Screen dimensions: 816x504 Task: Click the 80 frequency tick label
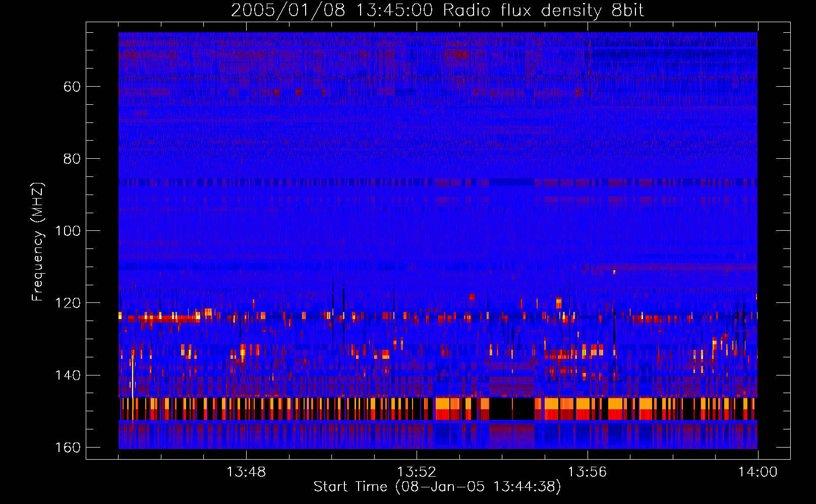click(x=72, y=159)
